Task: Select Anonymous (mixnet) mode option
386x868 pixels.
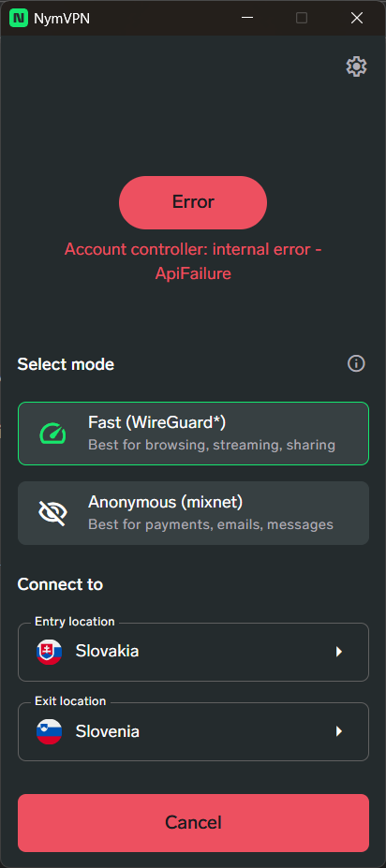Action: coord(193,512)
